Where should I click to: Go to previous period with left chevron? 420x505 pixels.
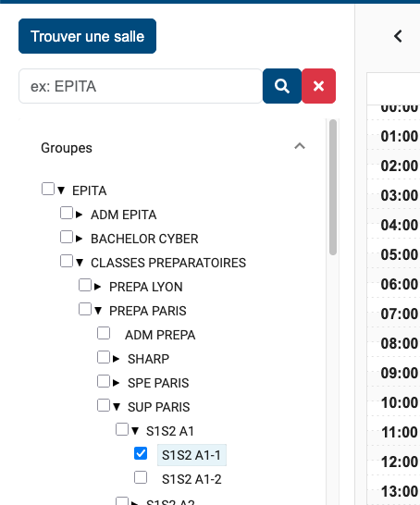point(399,36)
